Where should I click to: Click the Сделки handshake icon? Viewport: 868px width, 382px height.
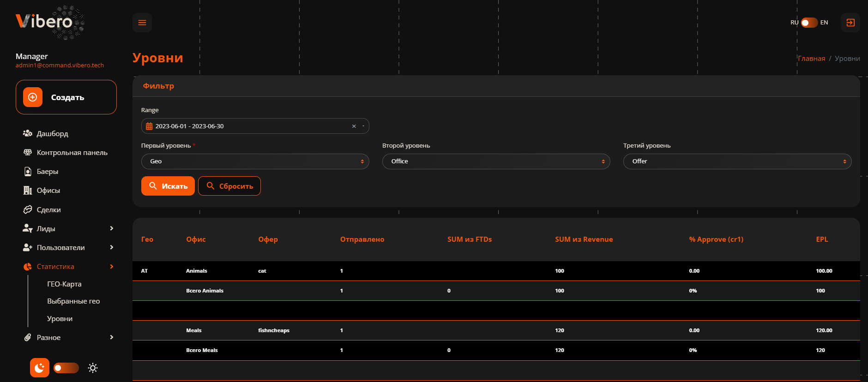(28, 209)
